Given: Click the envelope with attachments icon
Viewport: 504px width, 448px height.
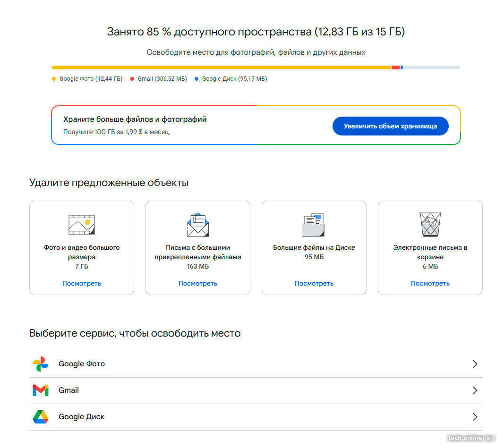Looking at the screenshot, I should tap(198, 225).
